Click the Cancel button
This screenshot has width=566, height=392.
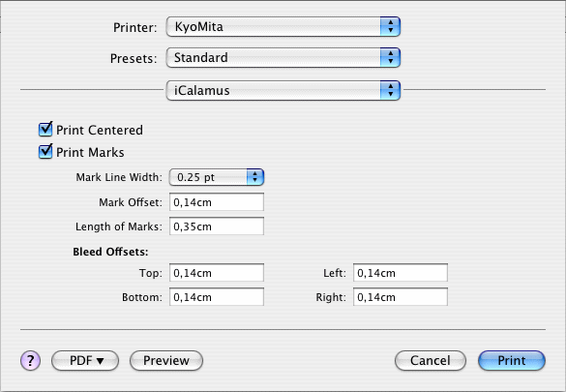click(431, 361)
